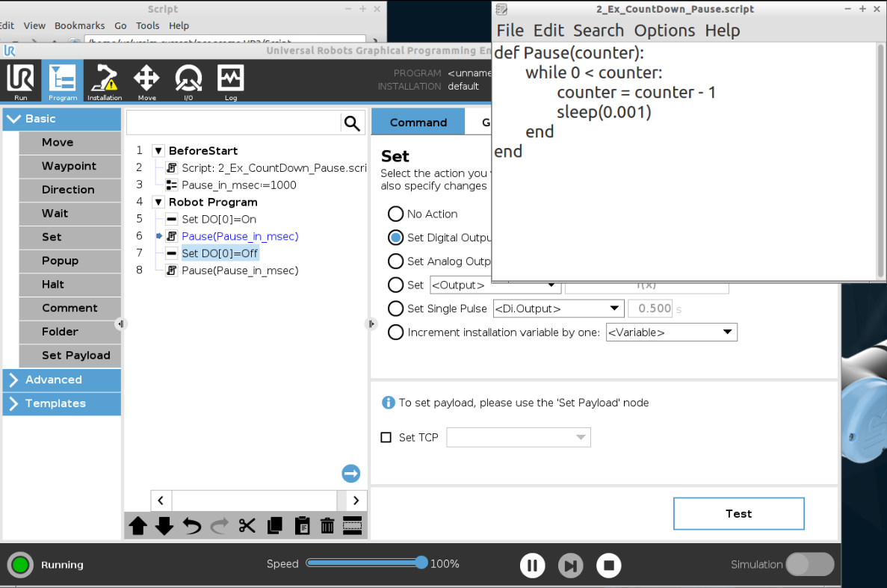
Task: Redo the last program edit
Action: point(220,526)
